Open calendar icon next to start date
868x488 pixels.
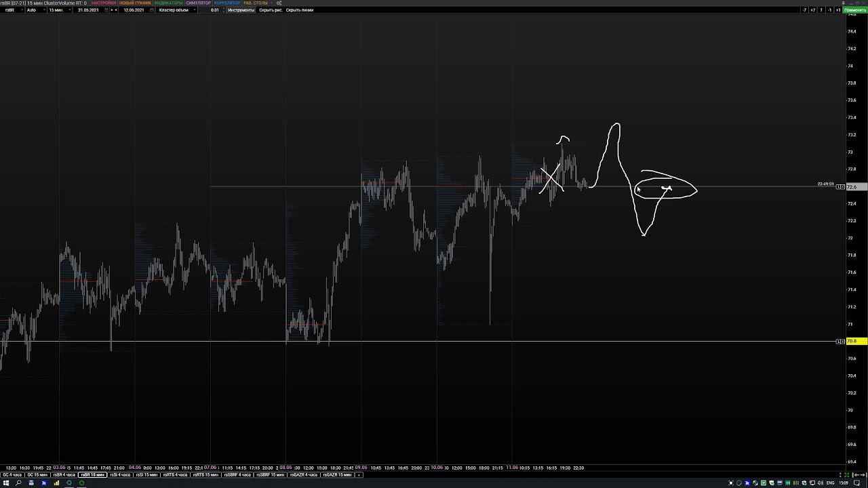pyautogui.click(x=105, y=10)
